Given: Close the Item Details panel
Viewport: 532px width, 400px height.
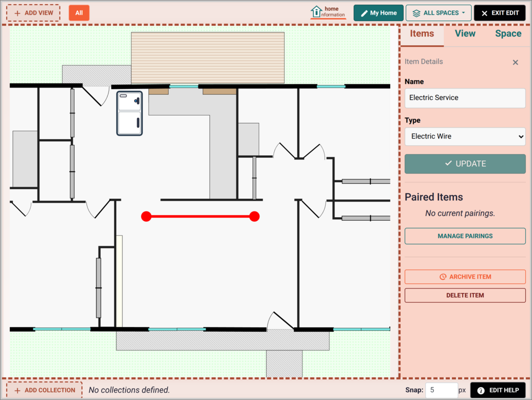Looking at the screenshot, I should coord(515,63).
